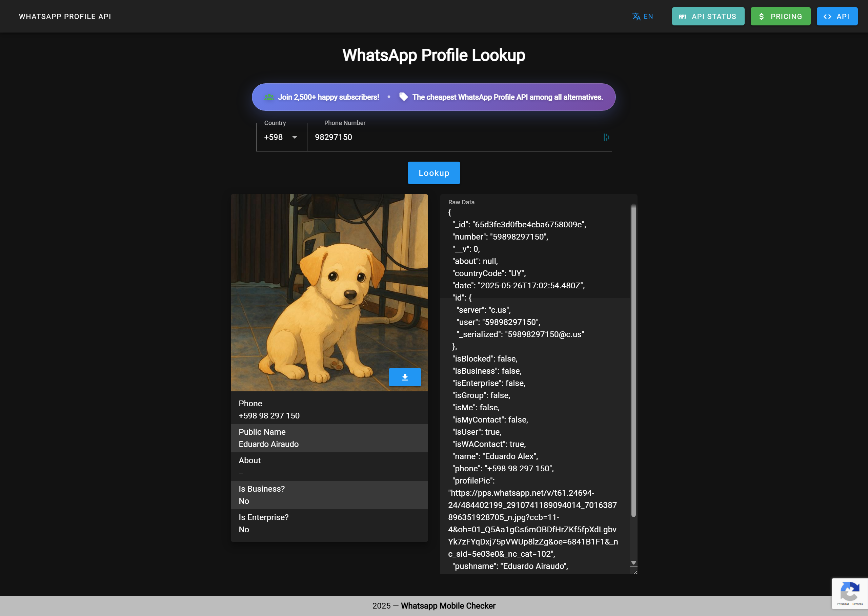Click the "isWAContact": true line
The height and width of the screenshot is (616, 868).
point(489,444)
